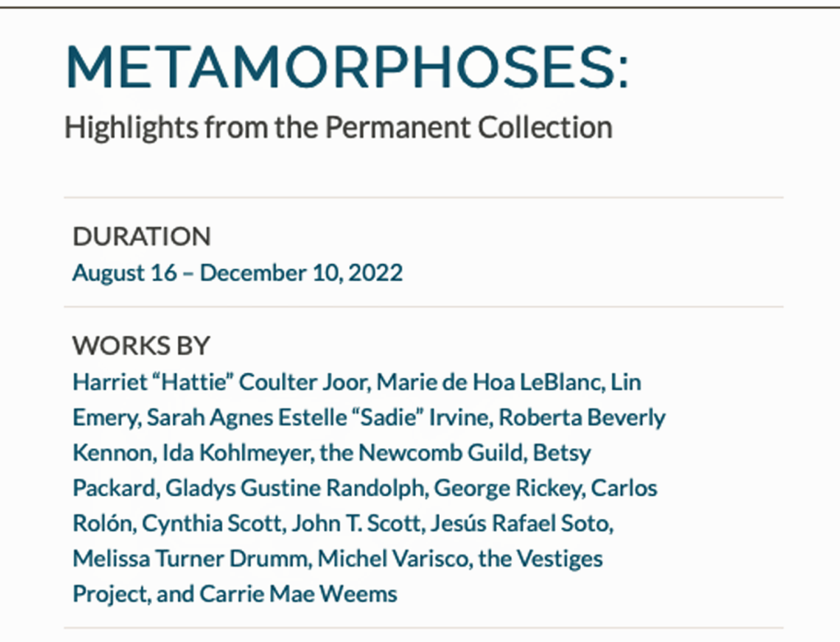Image resolution: width=840 pixels, height=642 pixels.
Task: Select the WORKS BY section heading
Action: pos(141,345)
